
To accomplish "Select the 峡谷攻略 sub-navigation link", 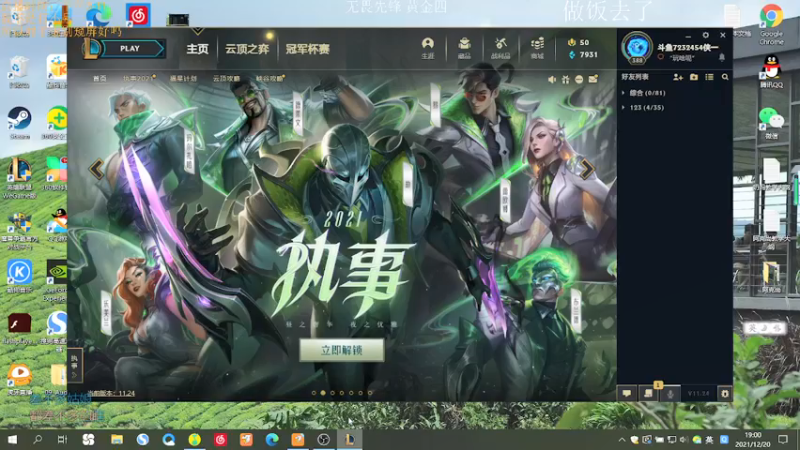I will (270, 79).
